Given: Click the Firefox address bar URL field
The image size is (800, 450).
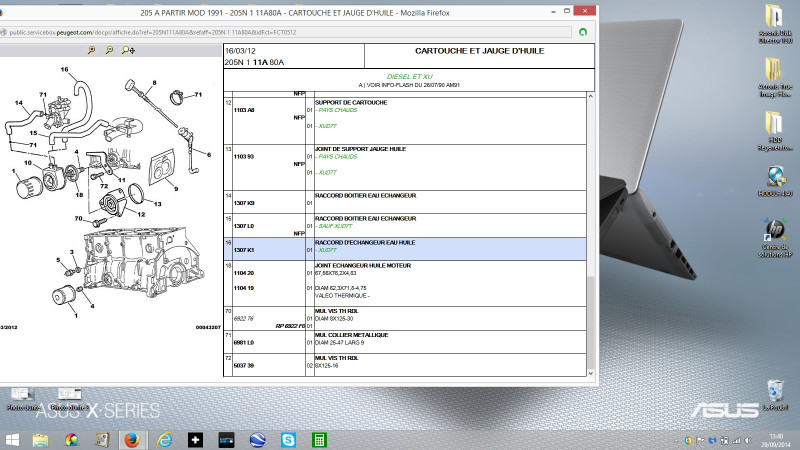Looking at the screenshot, I should tap(286, 32).
